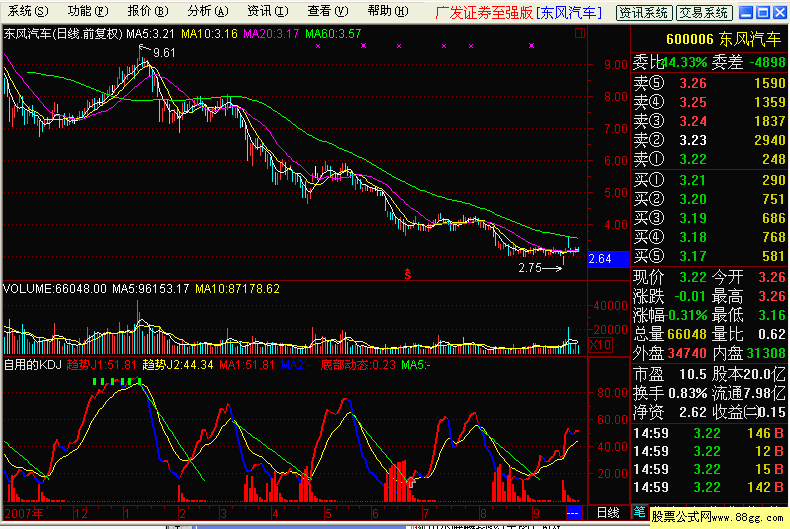
Task: Click the MA60:3.57 indicator label
Action: click(x=333, y=34)
